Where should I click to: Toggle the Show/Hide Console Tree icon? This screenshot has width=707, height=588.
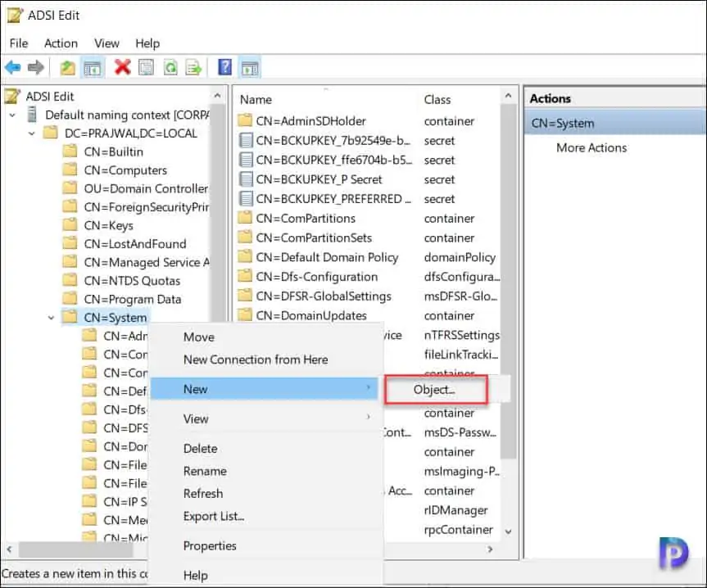[x=93, y=68]
